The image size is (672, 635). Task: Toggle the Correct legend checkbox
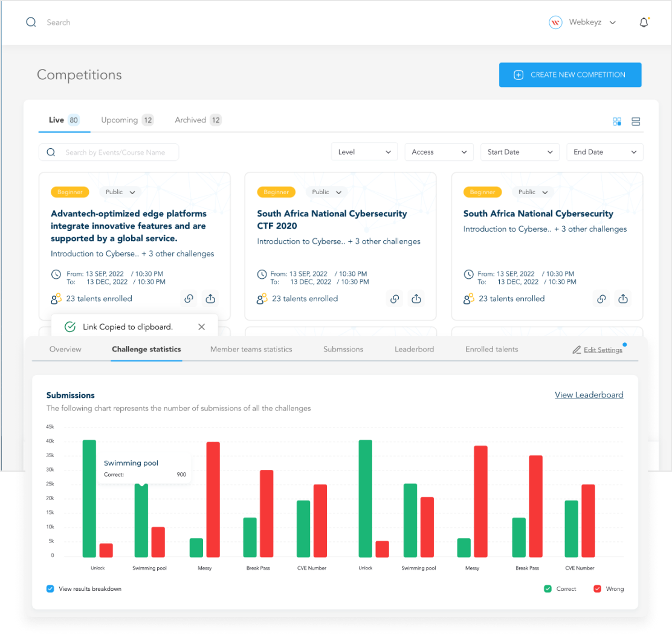pos(548,588)
